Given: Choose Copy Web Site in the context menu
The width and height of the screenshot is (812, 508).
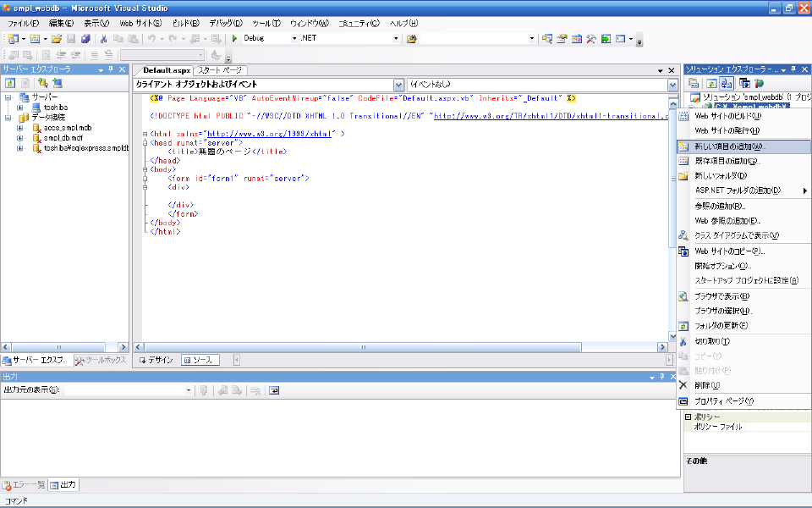Looking at the screenshot, I should point(743,251).
